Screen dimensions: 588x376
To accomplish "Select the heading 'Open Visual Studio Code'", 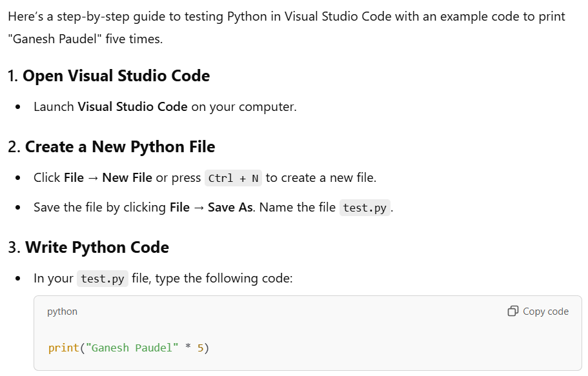I will [116, 75].
